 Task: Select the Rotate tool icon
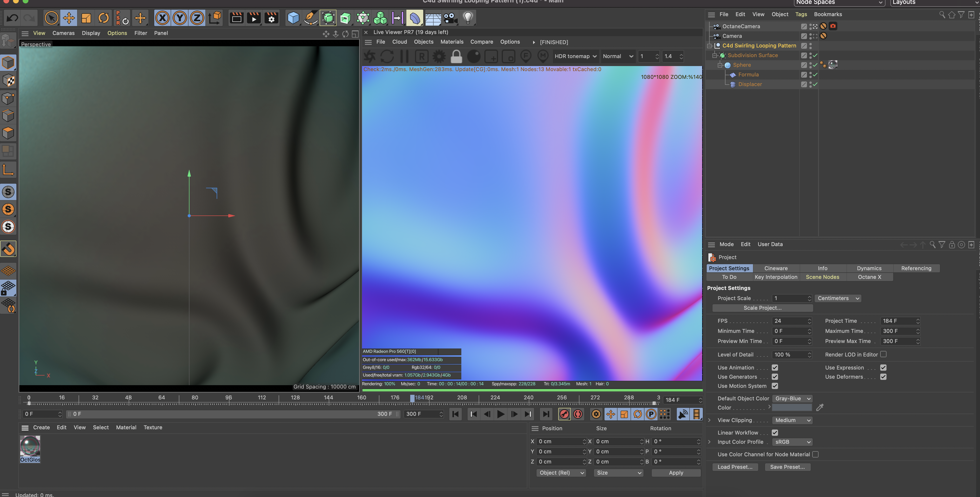click(103, 18)
